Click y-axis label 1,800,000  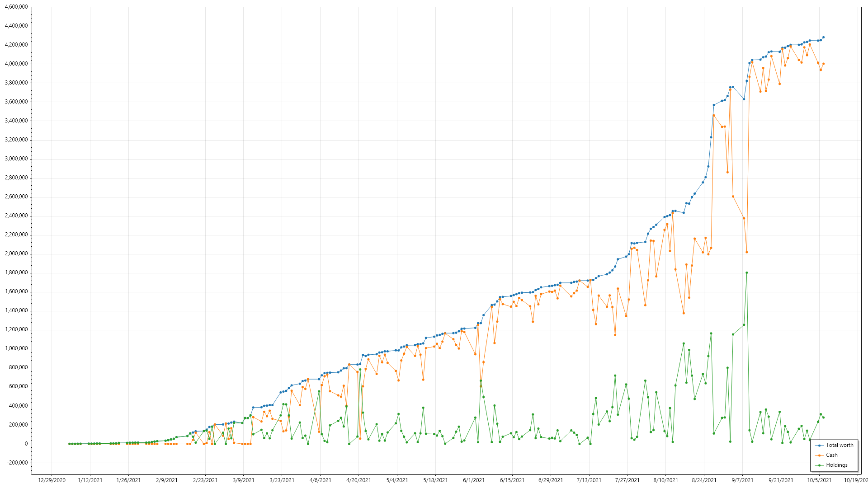(16, 272)
